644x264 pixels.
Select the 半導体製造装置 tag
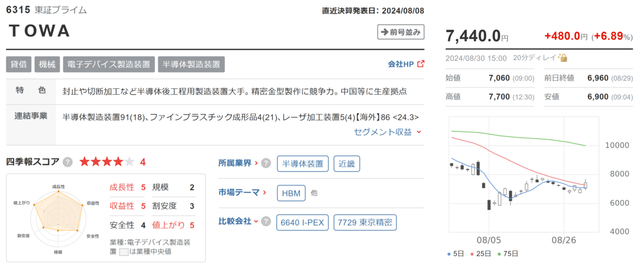tap(192, 64)
